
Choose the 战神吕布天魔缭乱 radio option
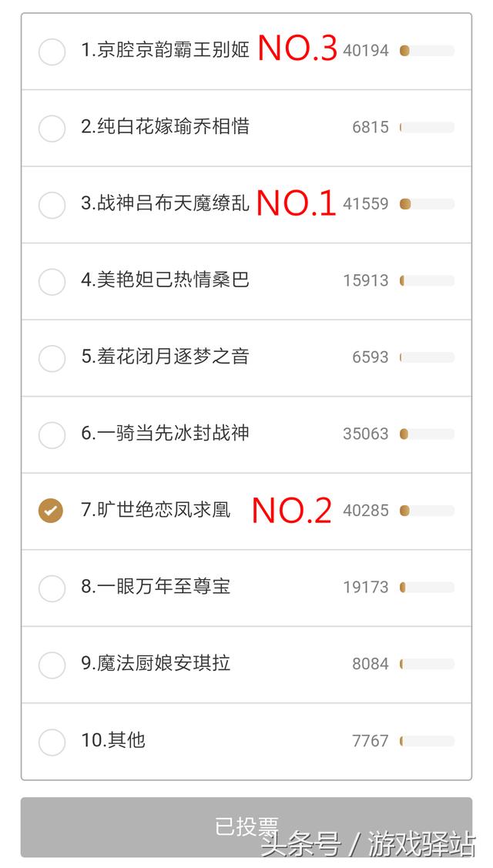point(52,205)
